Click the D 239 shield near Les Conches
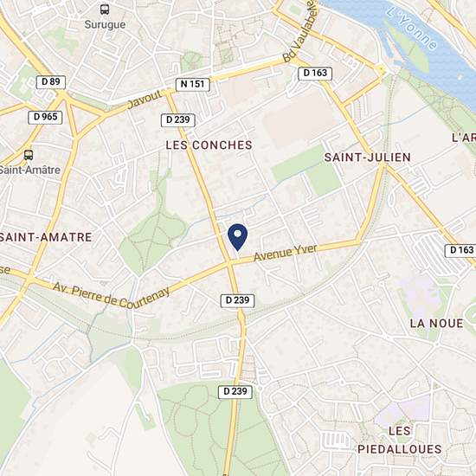476x476 pixels. (x=178, y=120)
